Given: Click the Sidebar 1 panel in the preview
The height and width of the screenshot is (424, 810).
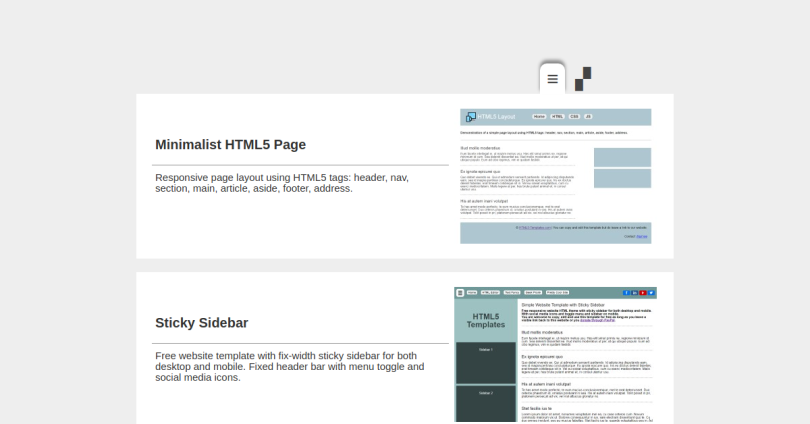Looking at the screenshot, I should (486, 350).
